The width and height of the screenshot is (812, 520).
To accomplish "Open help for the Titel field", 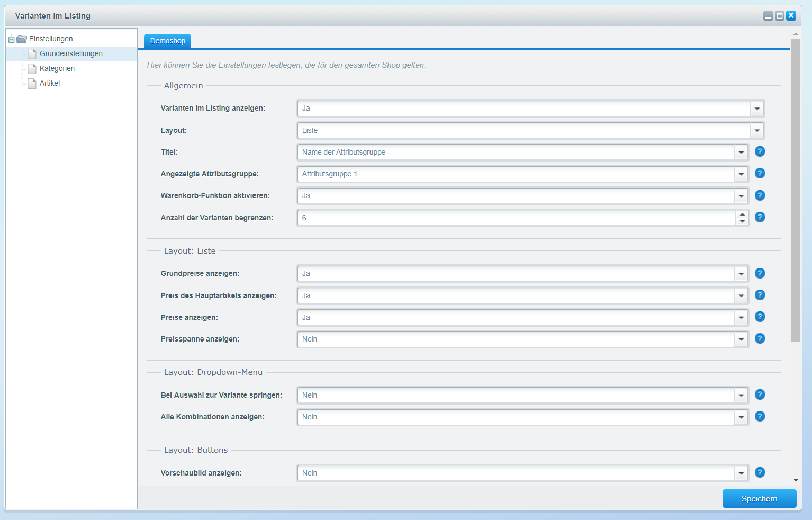I will pyautogui.click(x=760, y=151).
